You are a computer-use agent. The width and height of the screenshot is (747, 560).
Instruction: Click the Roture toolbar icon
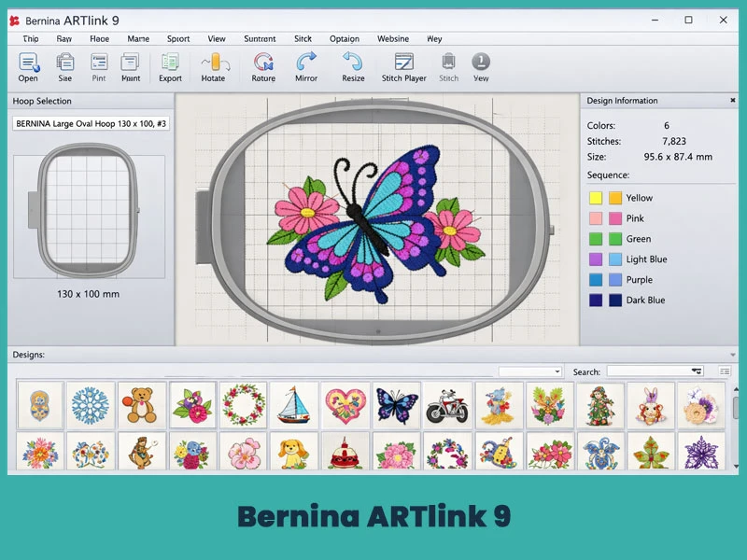click(x=263, y=63)
